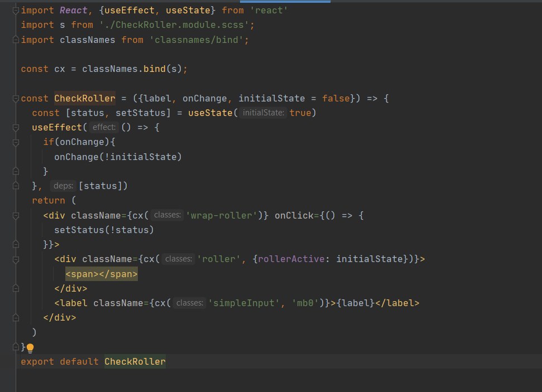This screenshot has width=542, height=392.
Task: Click fold end marker on '}}>' line
Action: (16, 245)
